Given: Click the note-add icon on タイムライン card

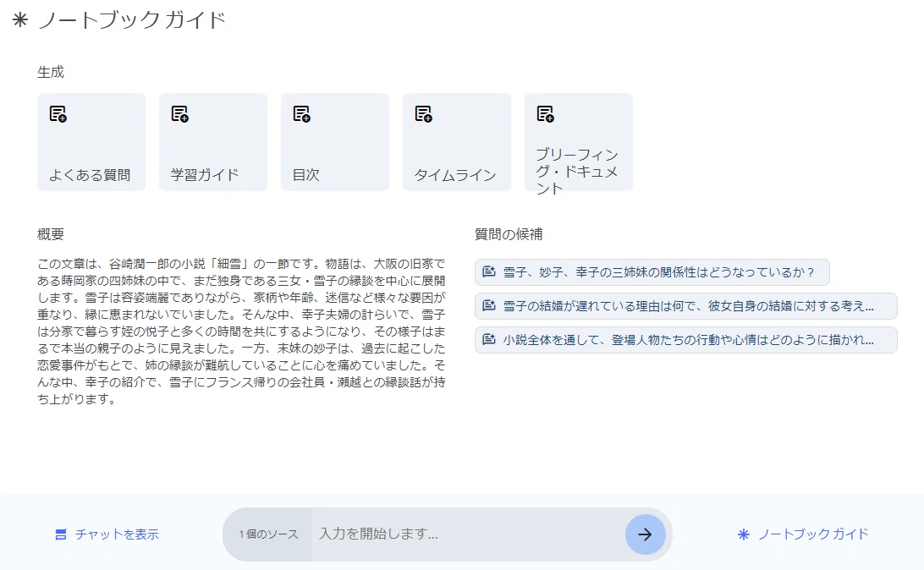Looking at the screenshot, I should (424, 114).
